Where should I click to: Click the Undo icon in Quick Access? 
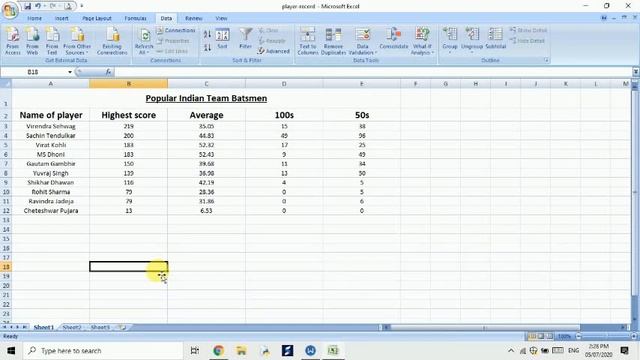click(x=38, y=6)
